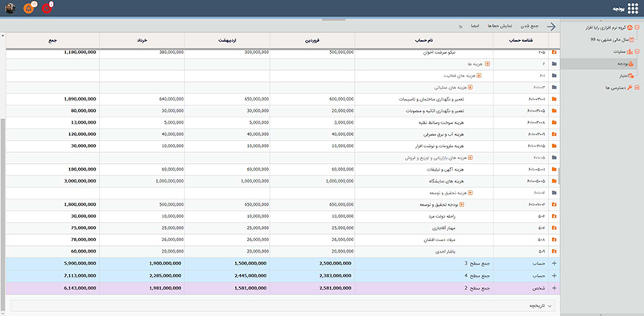The height and width of the screenshot is (316, 644).
Task: Click the forward arrow icon in toolbar
Action: pyautogui.click(x=551, y=27)
